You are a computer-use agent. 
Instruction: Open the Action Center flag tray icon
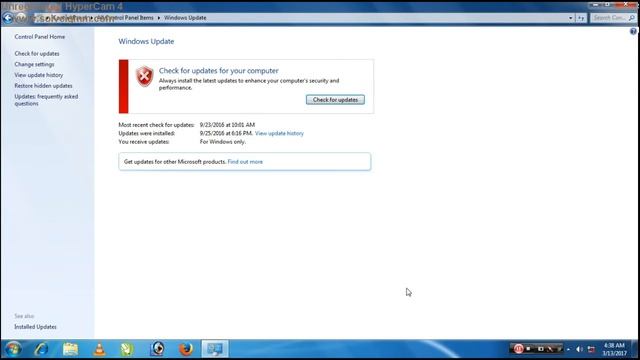591,349
